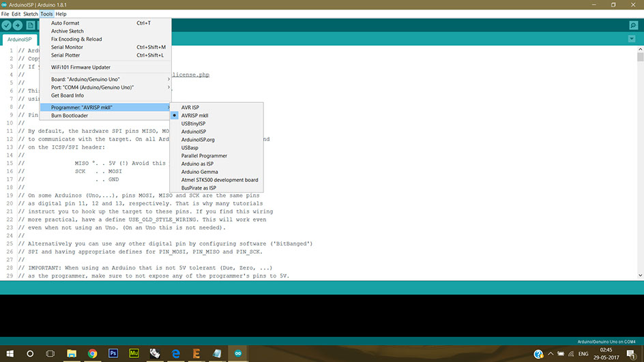
Task: Select USBasp programmer
Action: [x=216, y=148]
